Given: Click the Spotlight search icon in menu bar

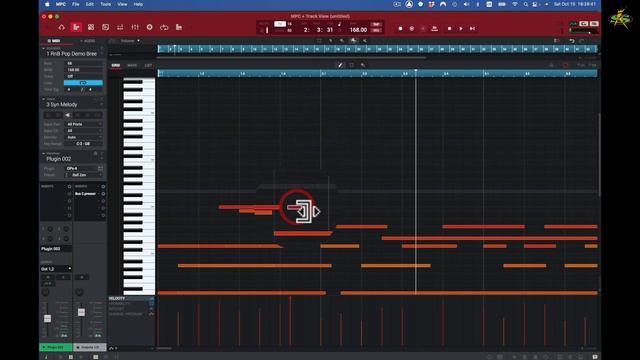Looking at the screenshot, I should [525, 4].
